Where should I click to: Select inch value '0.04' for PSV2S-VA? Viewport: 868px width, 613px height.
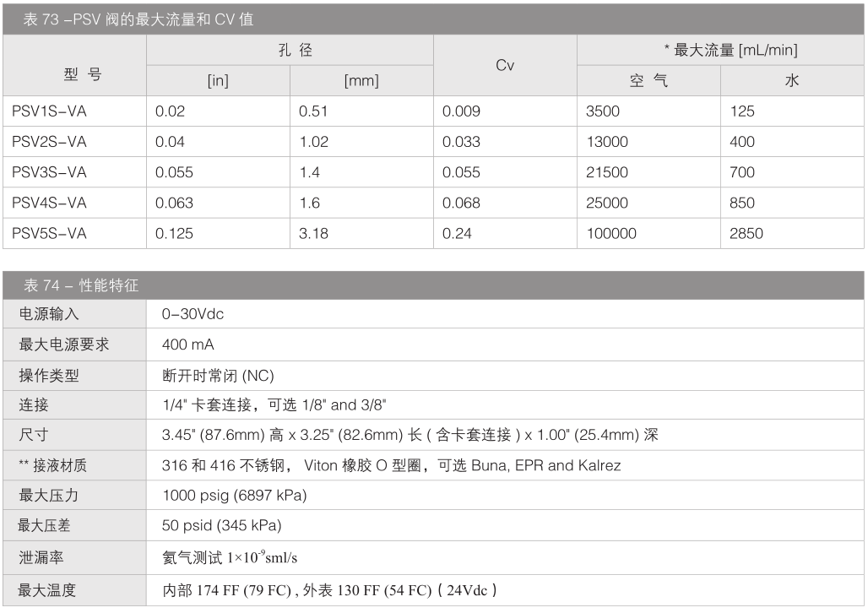170,142
